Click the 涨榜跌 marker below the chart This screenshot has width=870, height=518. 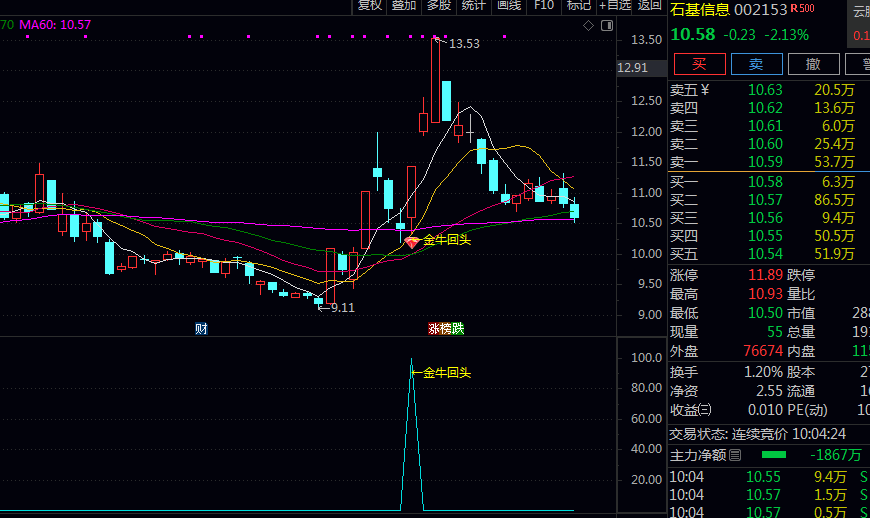(x=446, y=329)
